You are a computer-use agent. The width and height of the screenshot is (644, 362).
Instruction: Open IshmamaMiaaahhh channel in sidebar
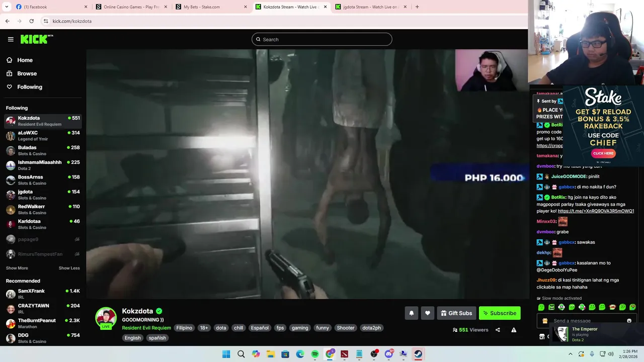coord(43,165)
